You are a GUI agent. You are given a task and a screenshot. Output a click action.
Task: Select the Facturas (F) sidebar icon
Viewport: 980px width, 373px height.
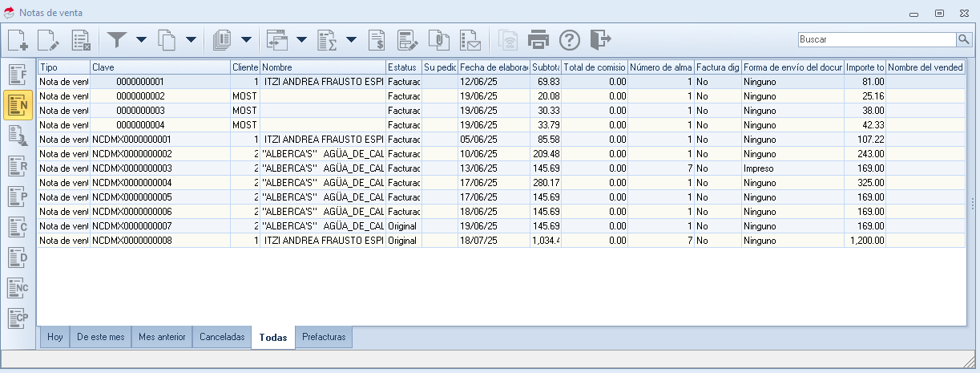tap(18, 75)
